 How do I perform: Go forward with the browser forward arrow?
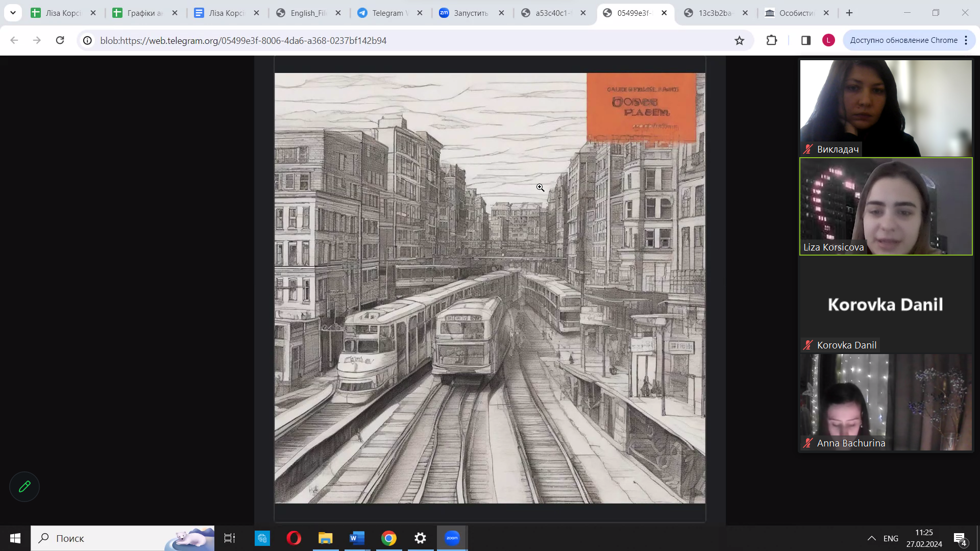click(37, 40)
